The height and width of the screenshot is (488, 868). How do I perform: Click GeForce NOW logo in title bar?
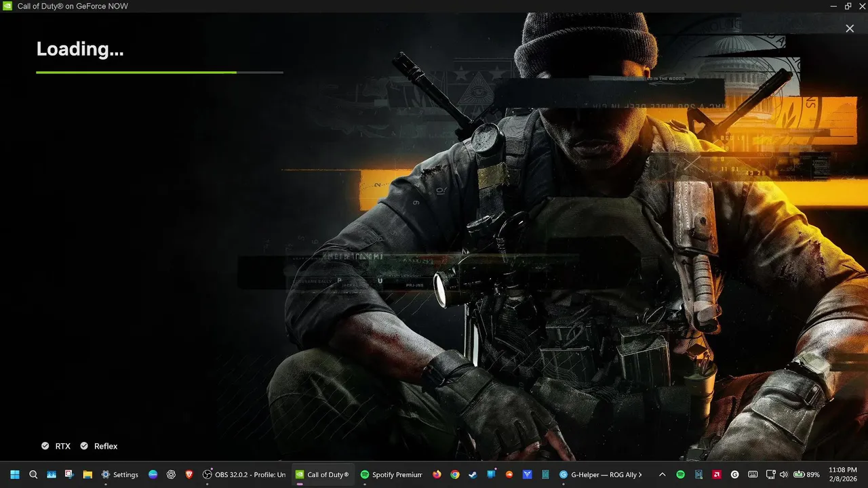7,6
